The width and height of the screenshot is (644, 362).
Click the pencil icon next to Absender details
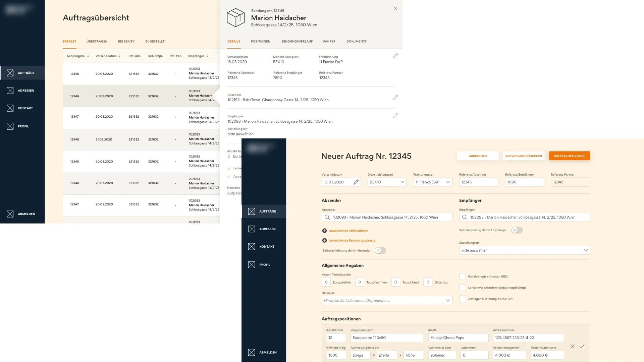click(x=395, y=98)
